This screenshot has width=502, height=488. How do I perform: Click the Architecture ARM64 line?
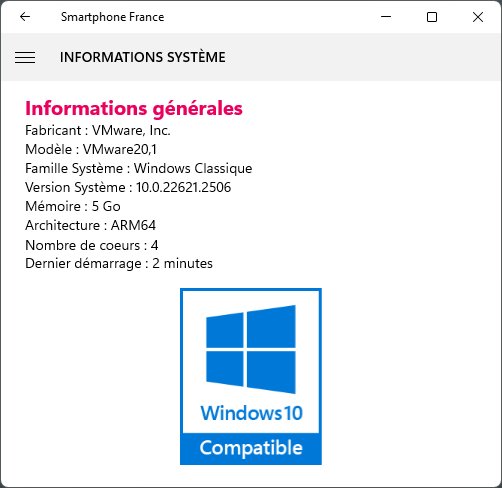90,225
